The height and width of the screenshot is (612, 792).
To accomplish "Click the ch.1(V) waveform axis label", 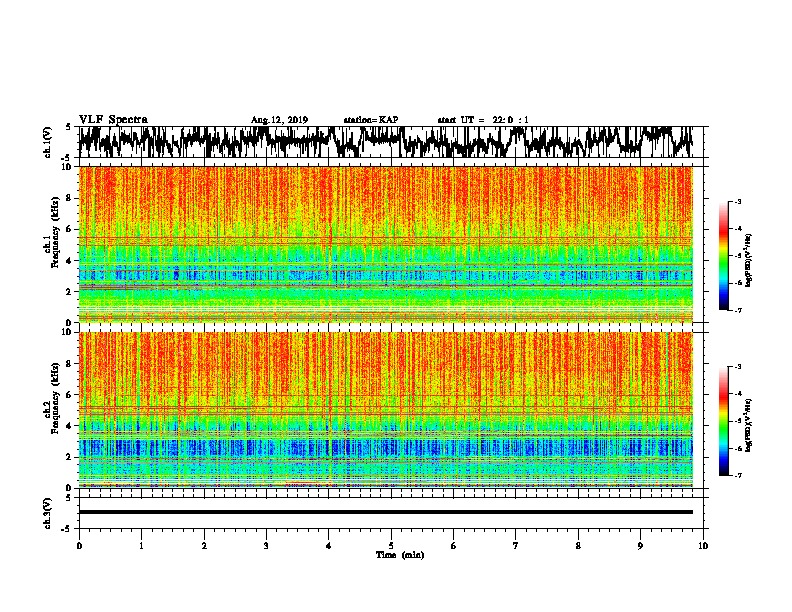I will tap(48, 142).
